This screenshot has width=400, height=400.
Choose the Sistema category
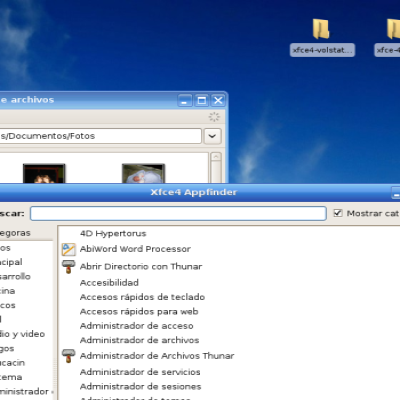(x=11, y=377)
